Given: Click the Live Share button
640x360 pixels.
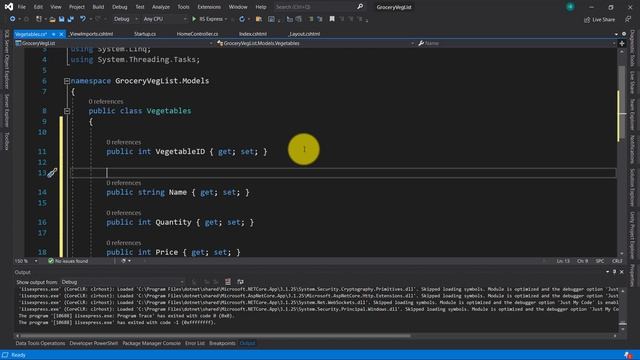Looking at the screenshot, I should [x=600, y=19].
